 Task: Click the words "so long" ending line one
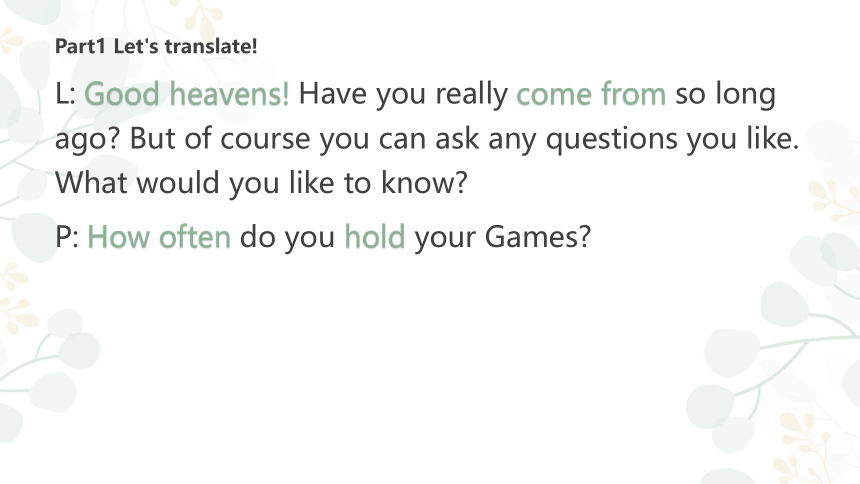coord(725,95)
